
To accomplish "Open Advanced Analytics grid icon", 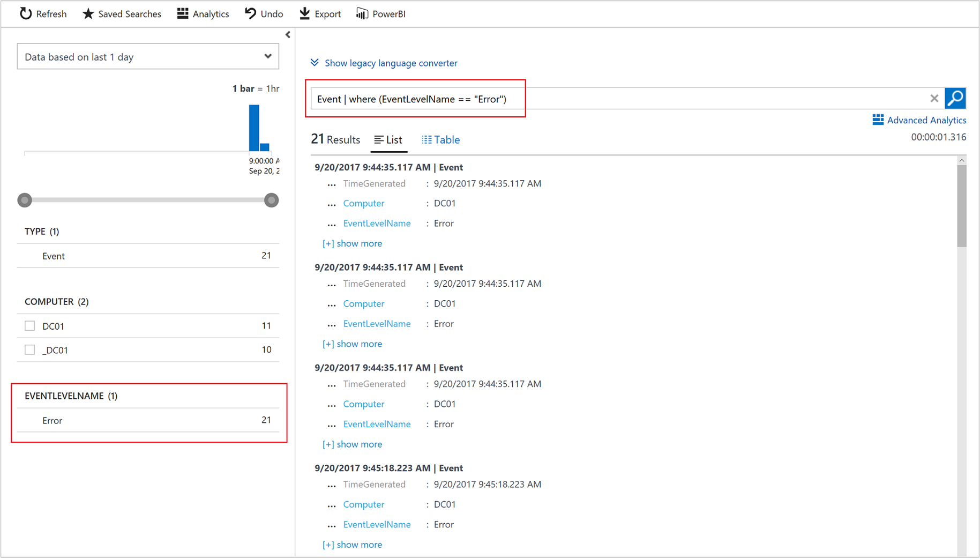I will point(878,120).
